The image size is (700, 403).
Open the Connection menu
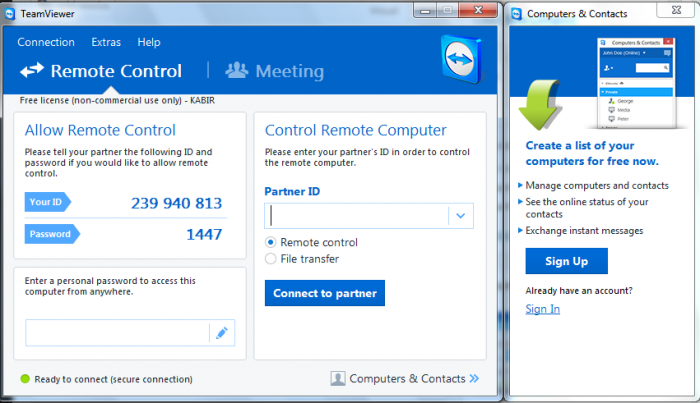click(x=46, y=42)
